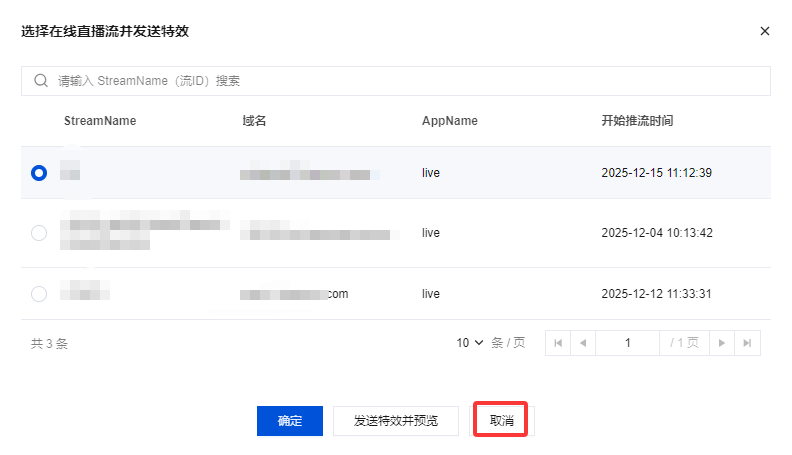792x455 pixels.
Task: Close the stream selection dialog
Action: point(765,31)
